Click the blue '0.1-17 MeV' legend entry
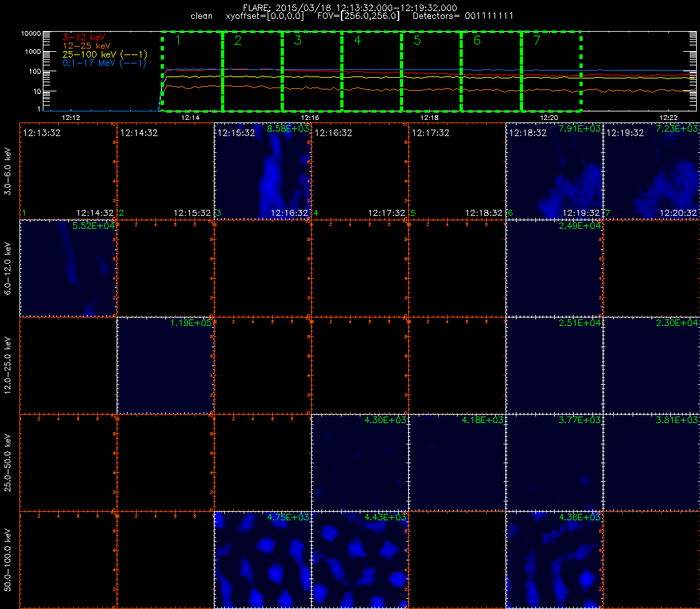700x609 pixels. pyautogui.click(x=104, y=63)
